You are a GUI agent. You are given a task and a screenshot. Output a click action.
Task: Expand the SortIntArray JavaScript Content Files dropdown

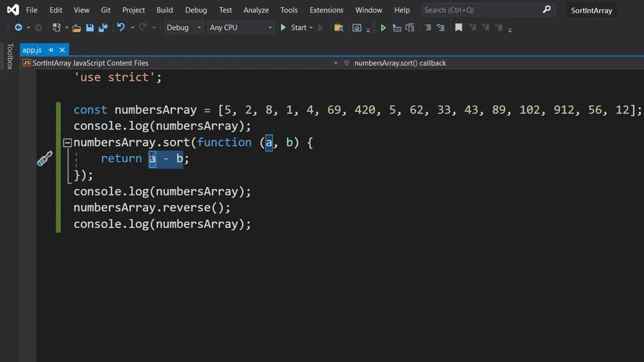[335, 63]
